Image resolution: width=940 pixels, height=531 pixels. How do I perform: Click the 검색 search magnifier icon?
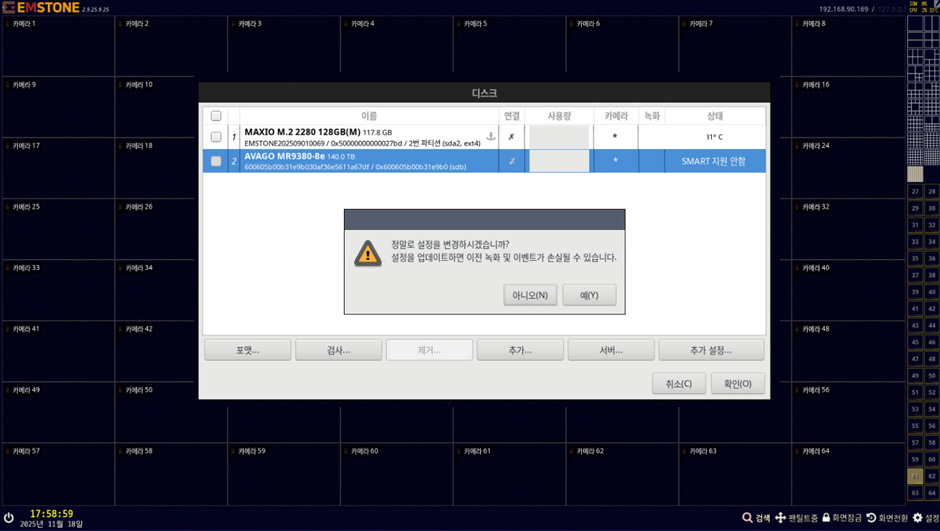click(x=747, y=518)
